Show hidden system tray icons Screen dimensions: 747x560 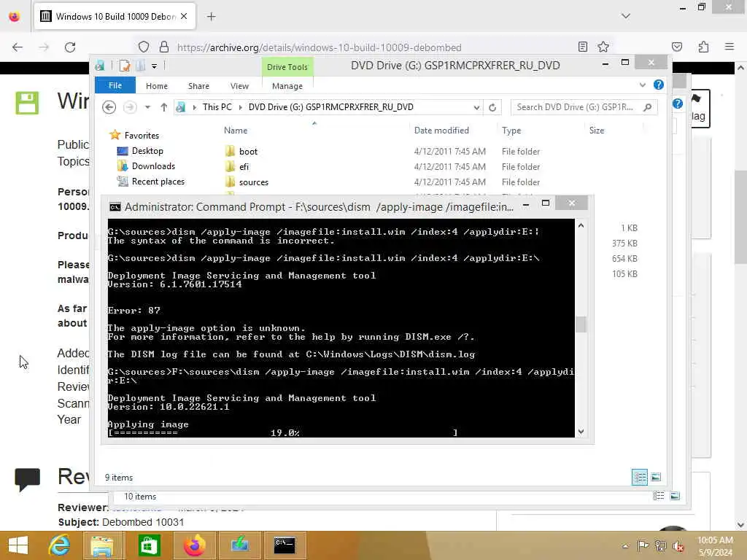(625, 546)
